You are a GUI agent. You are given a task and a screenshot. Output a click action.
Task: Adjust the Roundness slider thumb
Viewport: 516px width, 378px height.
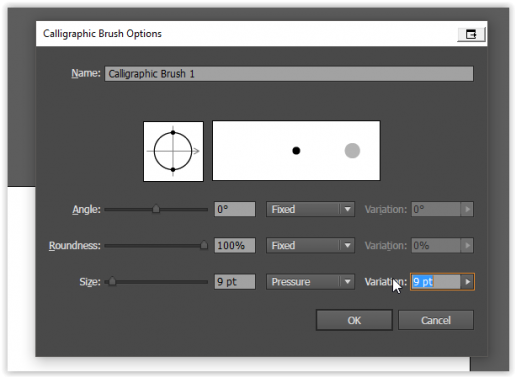coord(204,245)
